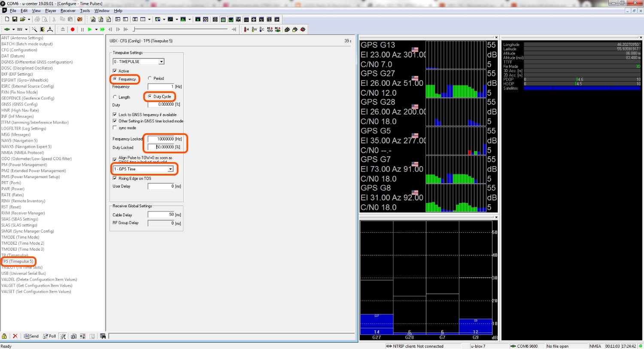Click the player position slider track
This screenshot has width=644, height=349.
181,30
